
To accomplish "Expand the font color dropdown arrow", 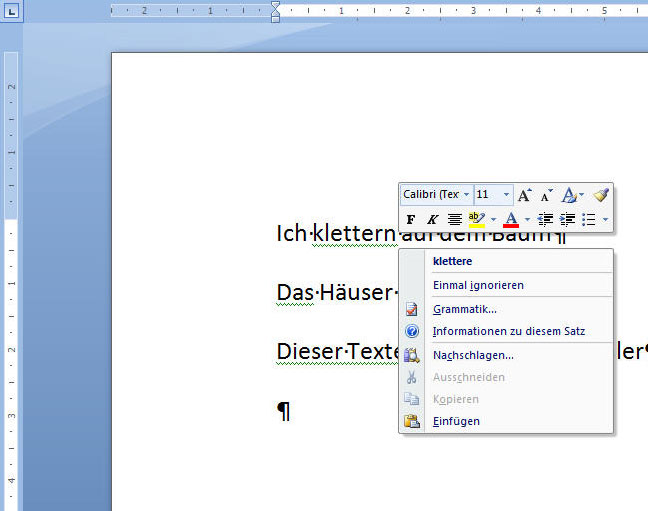I will tap(527, 219).
